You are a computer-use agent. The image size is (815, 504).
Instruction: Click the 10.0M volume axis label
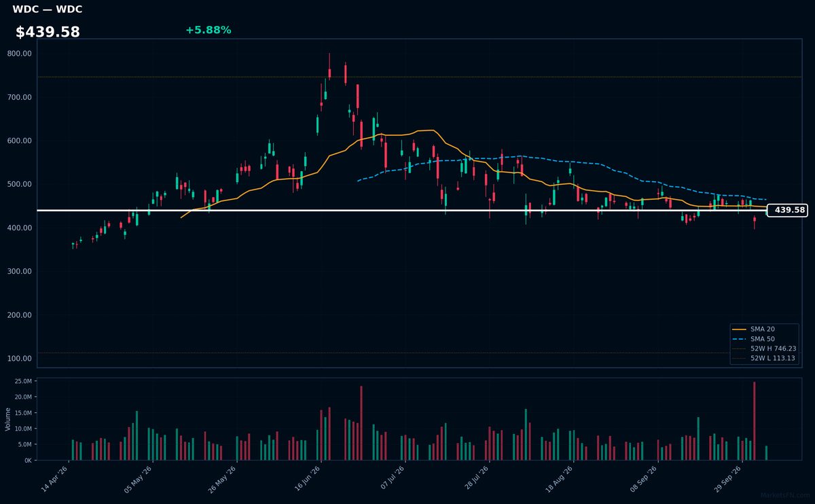point(23,429)
